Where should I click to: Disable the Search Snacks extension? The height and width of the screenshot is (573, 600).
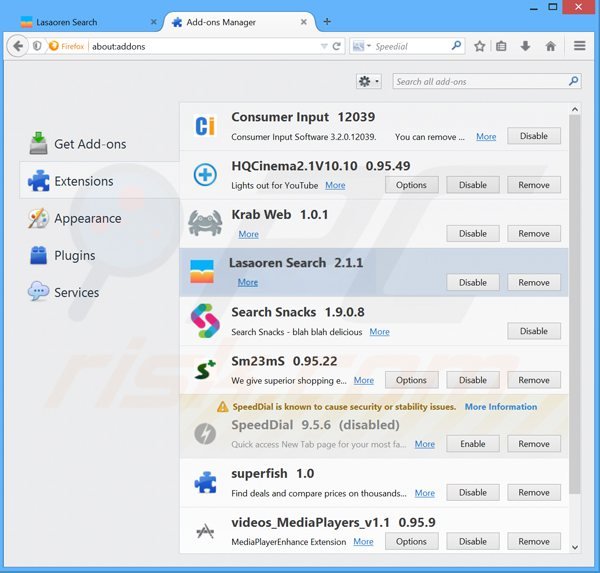coord(534,331)
